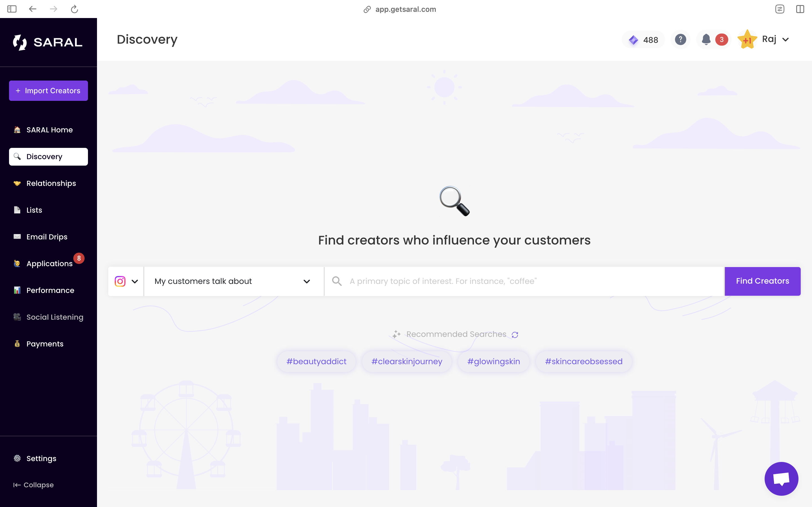Screen dimensions: 812x507
Task: Click the gold star +1 badge
Action: click(x=747, y=39)
